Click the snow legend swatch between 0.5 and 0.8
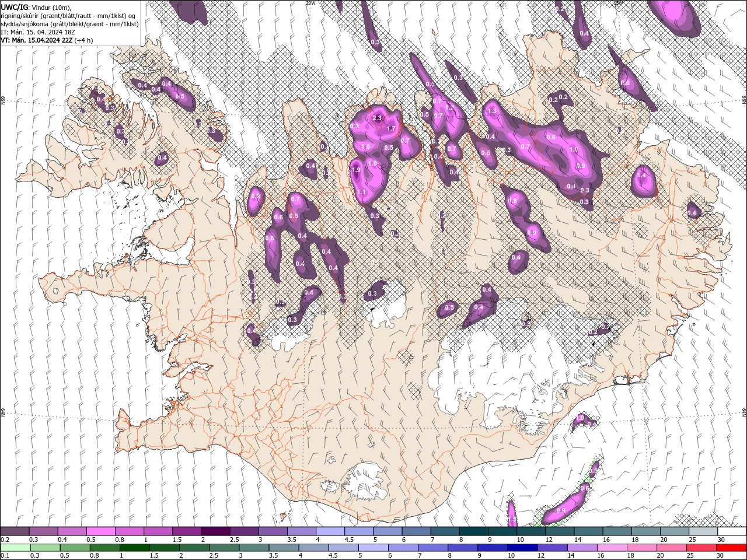Screen dimensions: 747x560 click(x=100, y=531)
